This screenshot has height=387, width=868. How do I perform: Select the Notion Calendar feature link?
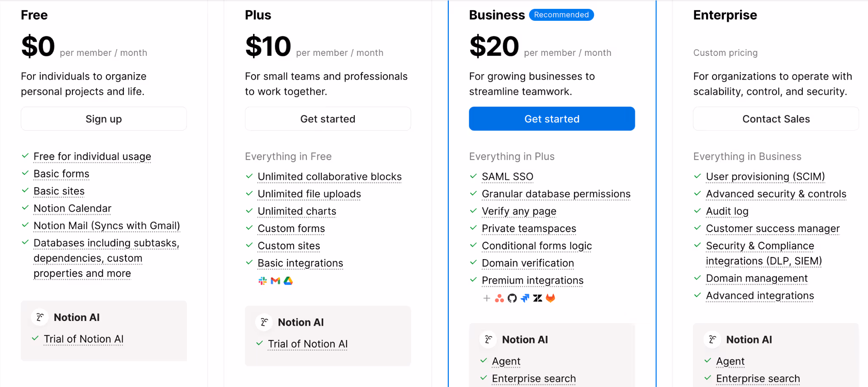(x=72, y=208)
